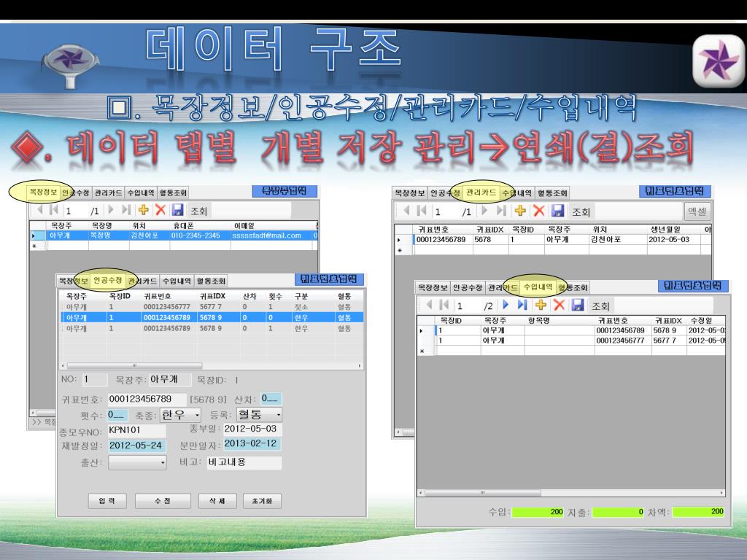Add a record with plus icon in 관리카드 window

520,211
